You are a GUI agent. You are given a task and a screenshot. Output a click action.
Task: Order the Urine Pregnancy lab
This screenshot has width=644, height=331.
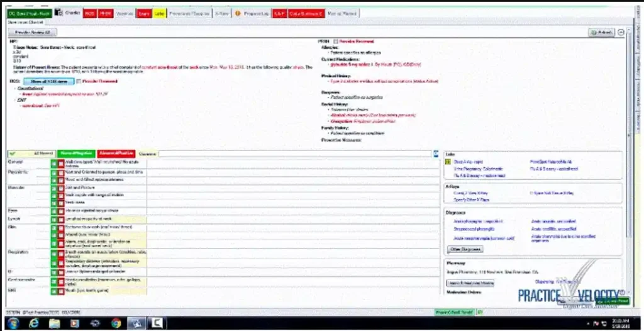478,169
